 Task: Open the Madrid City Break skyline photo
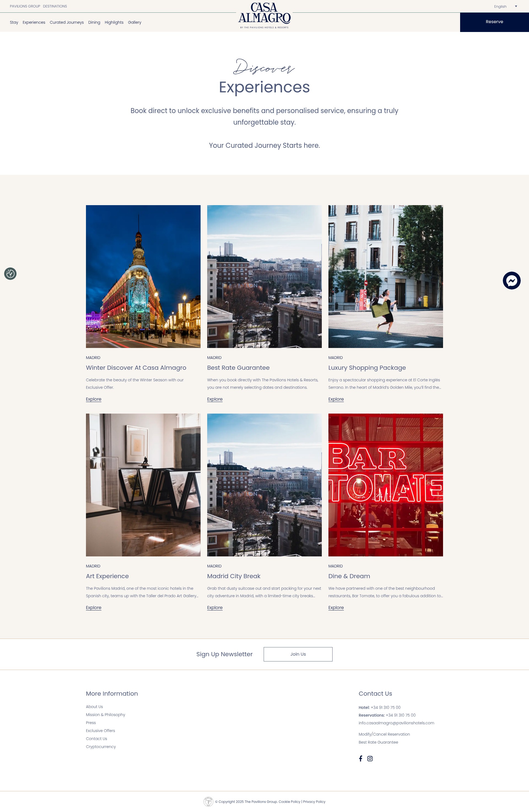pyautogui.click(x=264, y=485)
